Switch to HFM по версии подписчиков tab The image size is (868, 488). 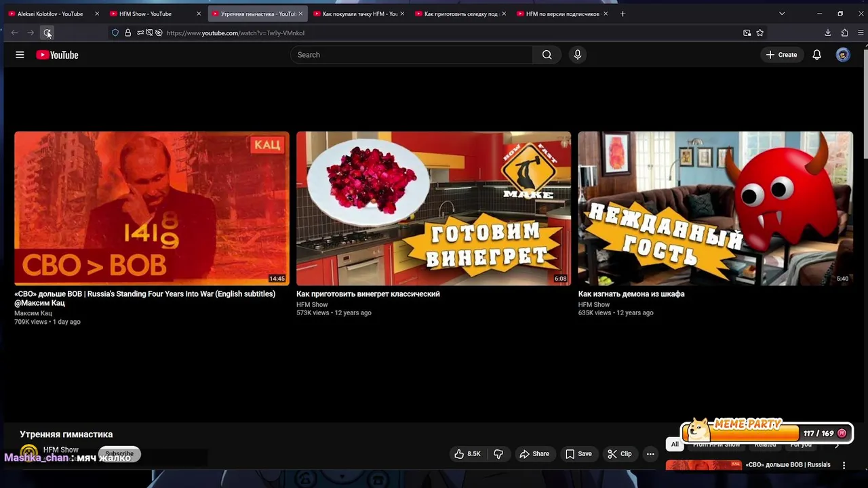tap(563, 14)
